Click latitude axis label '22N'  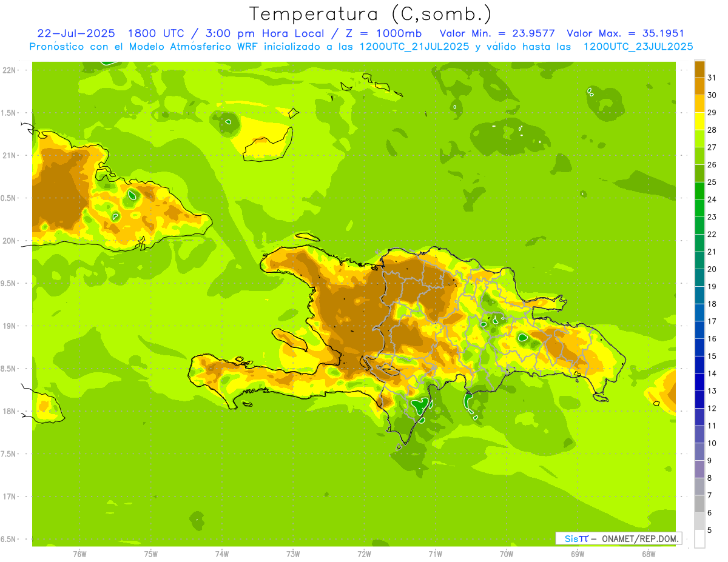pyautogui.click(x=9, y=70)
